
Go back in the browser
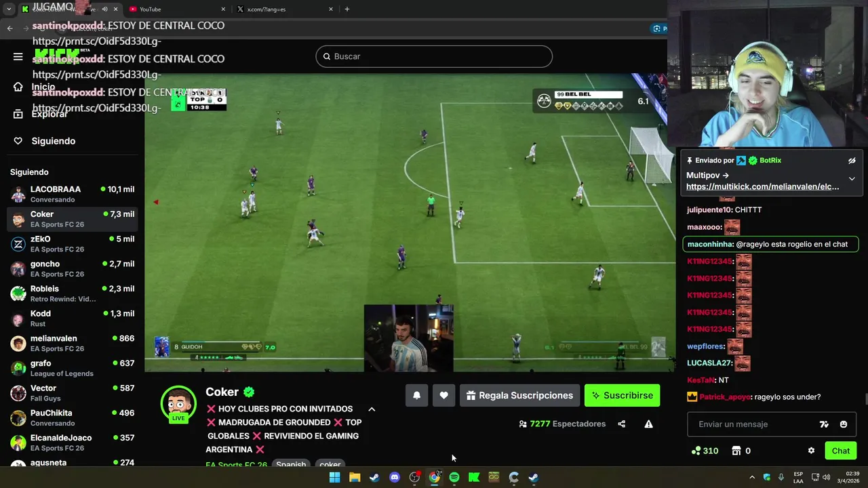pos(10,28)
